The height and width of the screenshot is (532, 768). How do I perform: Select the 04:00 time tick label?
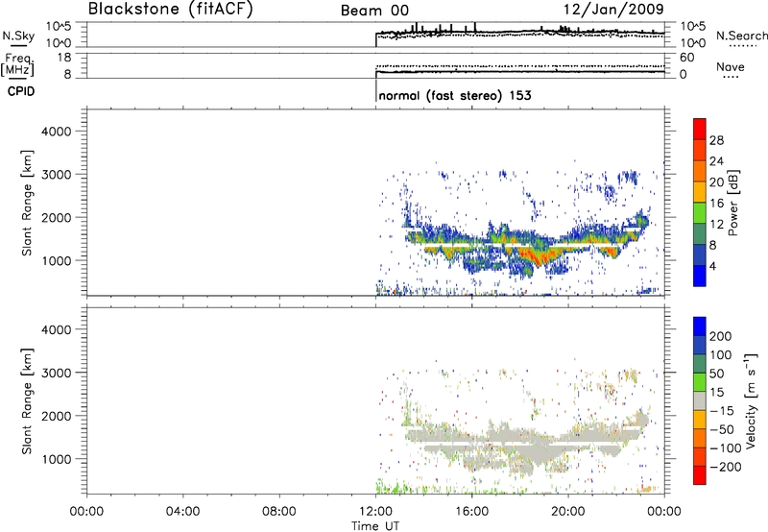(182, 512)
